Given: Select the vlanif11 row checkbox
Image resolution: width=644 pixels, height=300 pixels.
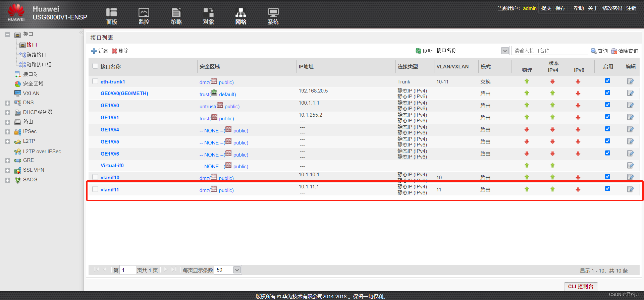Looking at the screenshot, I should (95, 189).
